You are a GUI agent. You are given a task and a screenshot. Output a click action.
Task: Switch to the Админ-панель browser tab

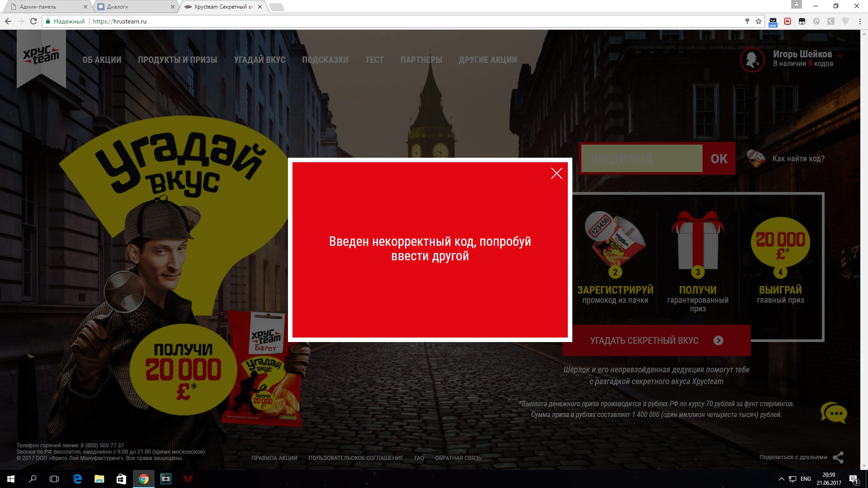point(45,7)
